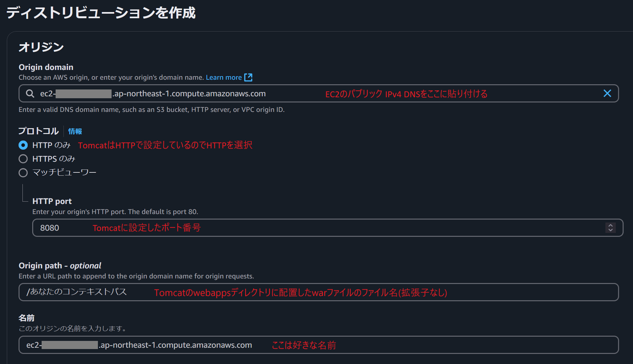Image resolution: width=633 pixels, height=364 pixels.
Task: Click the 'HTTP port' field label
Action: click(52, 201)
